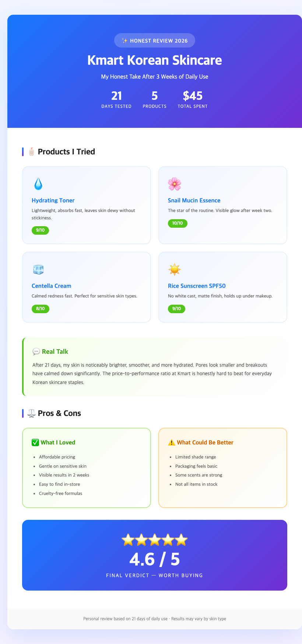Click the green checkmark beside What I Loved
The width and height of the screenshot is (302, 644).
tap(35, 442)
